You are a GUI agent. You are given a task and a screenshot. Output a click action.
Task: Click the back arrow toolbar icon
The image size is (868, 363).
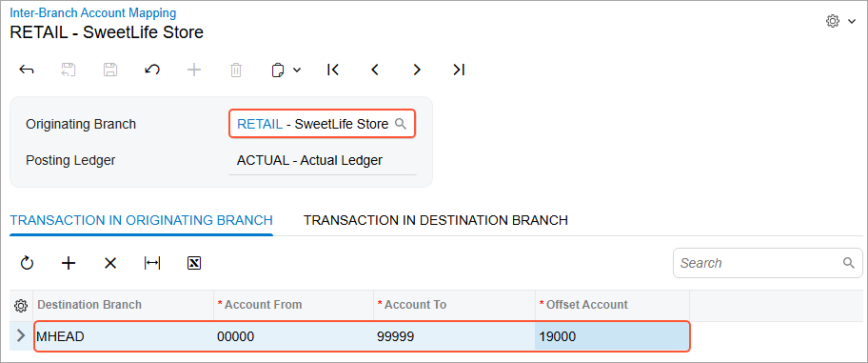coord(26,70)
